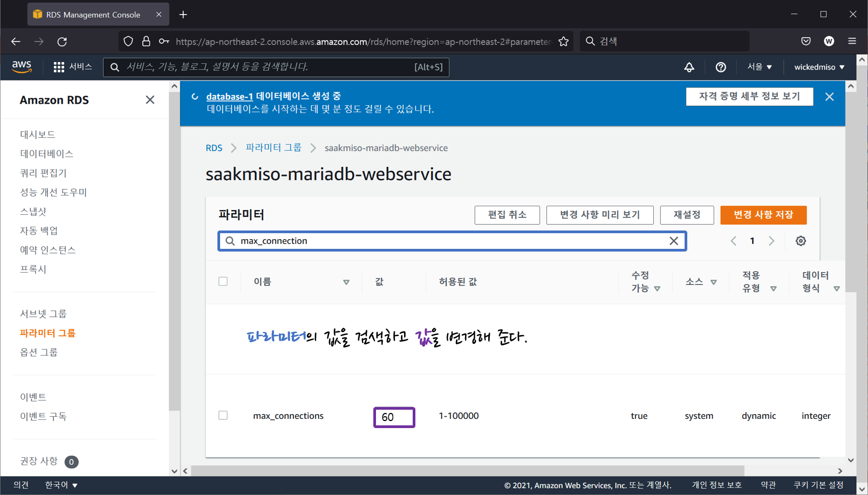Open the browser account W icon

[x=829, y=42]
